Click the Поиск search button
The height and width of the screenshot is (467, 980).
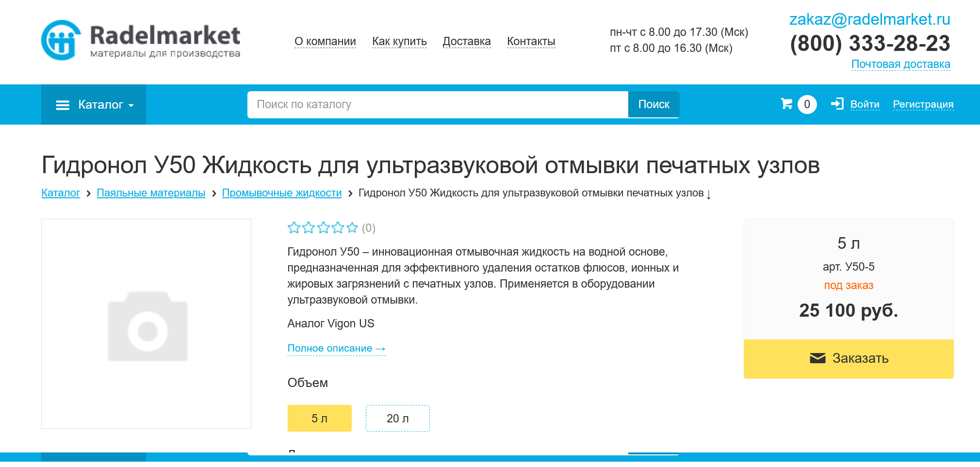click(x=653, y=104)
